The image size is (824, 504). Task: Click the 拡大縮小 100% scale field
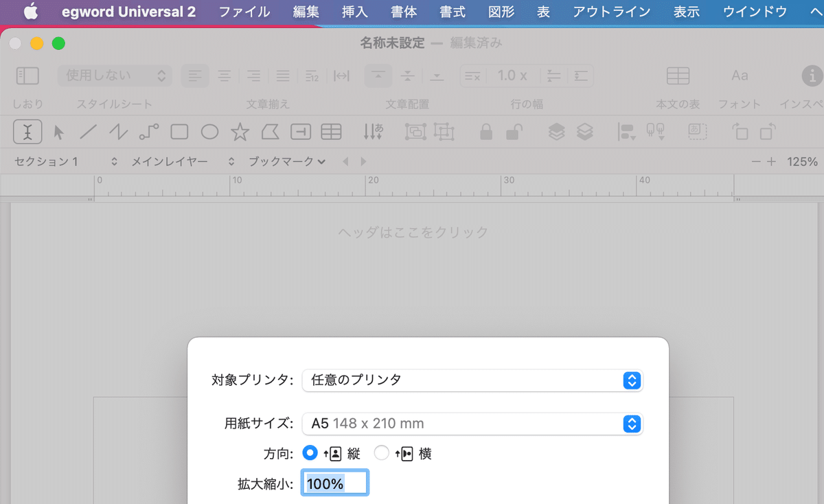(x=335, y=483)
